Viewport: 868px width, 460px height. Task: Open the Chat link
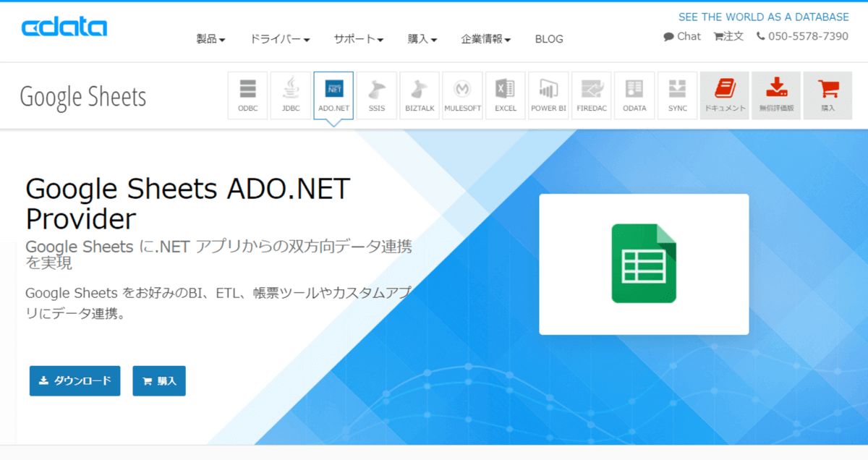coord(682,36)
